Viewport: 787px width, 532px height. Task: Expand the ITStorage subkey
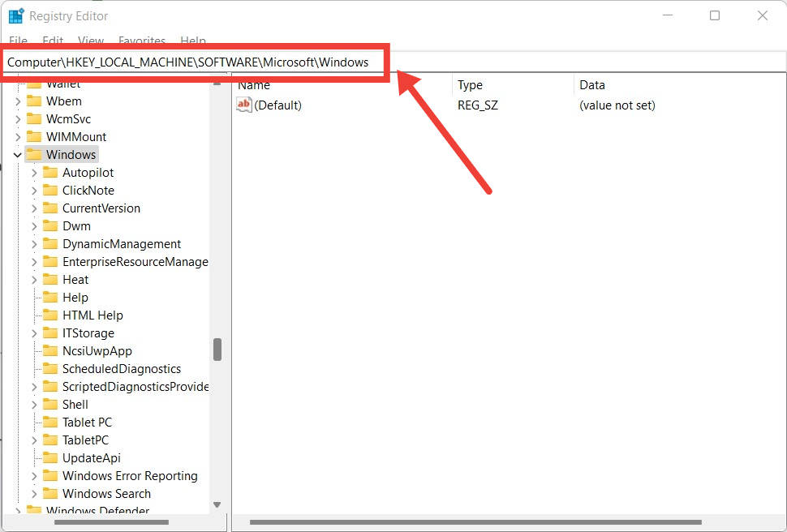(x=34, y=333)
